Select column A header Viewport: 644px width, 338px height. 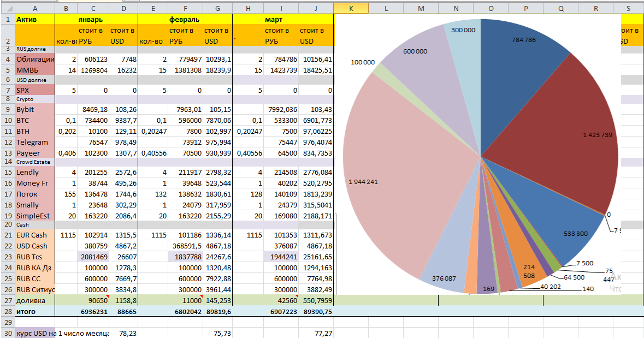[x=35, y=8]
